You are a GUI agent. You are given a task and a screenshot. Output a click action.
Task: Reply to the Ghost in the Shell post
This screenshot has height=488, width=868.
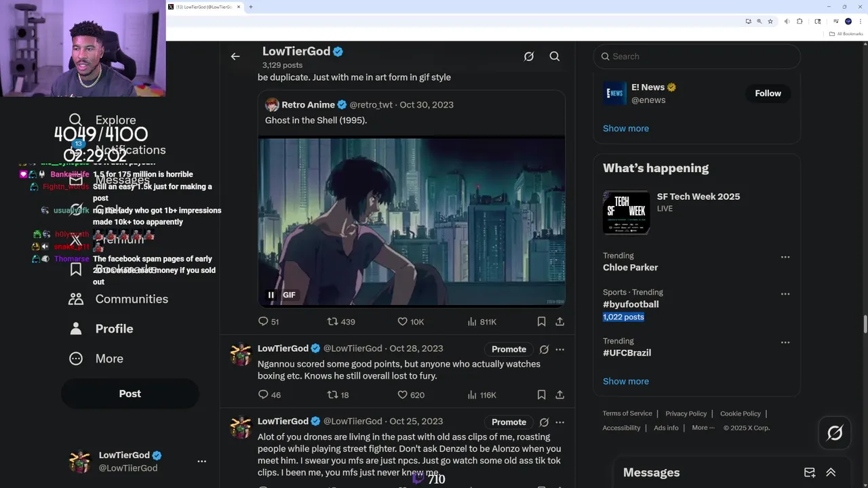[x=263, y=321]
